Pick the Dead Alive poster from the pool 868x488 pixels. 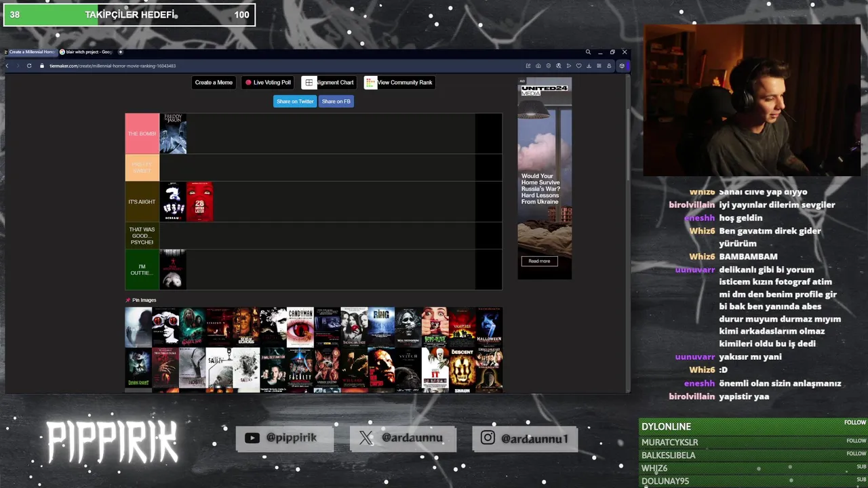pyautogui.click(x=435, y=327)
